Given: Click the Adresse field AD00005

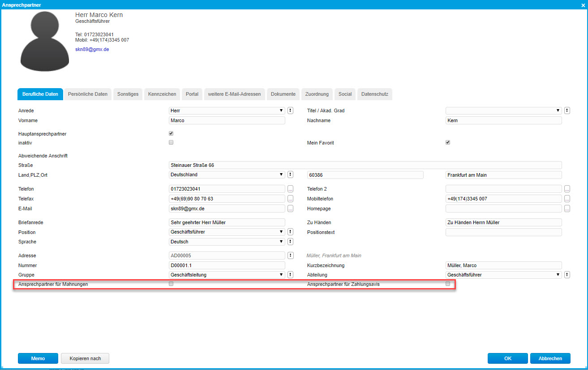Looking at the screenshot, I should (x=227, y=255).
